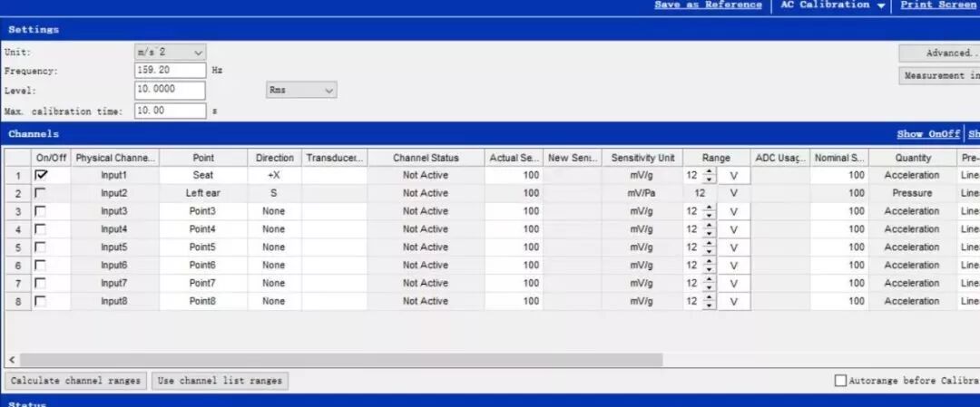Adjust the Range stepper for Input1
Viewport: 980px width, 407px height.
coord(708,176)
